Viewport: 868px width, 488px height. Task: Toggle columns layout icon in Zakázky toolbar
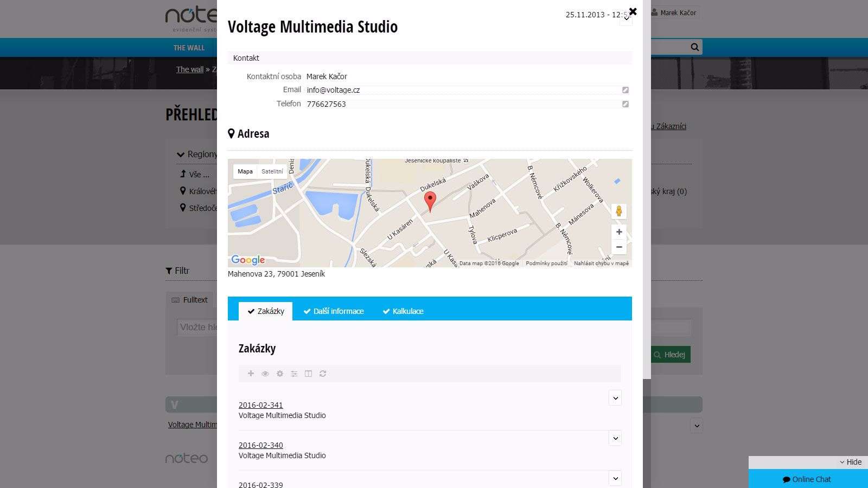pyautogui.click(x=308, y=374)
